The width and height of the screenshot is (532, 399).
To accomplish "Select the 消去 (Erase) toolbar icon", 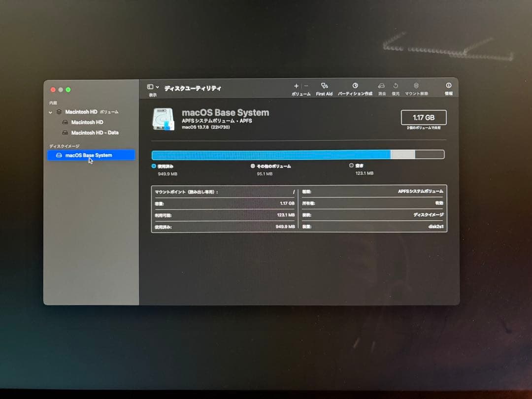I will click(x=381, y=88).
